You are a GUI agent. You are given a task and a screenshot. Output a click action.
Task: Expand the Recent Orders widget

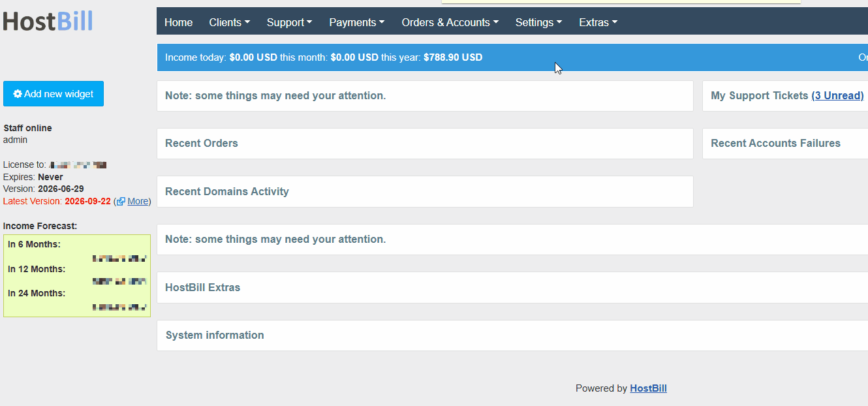point(425,144)
